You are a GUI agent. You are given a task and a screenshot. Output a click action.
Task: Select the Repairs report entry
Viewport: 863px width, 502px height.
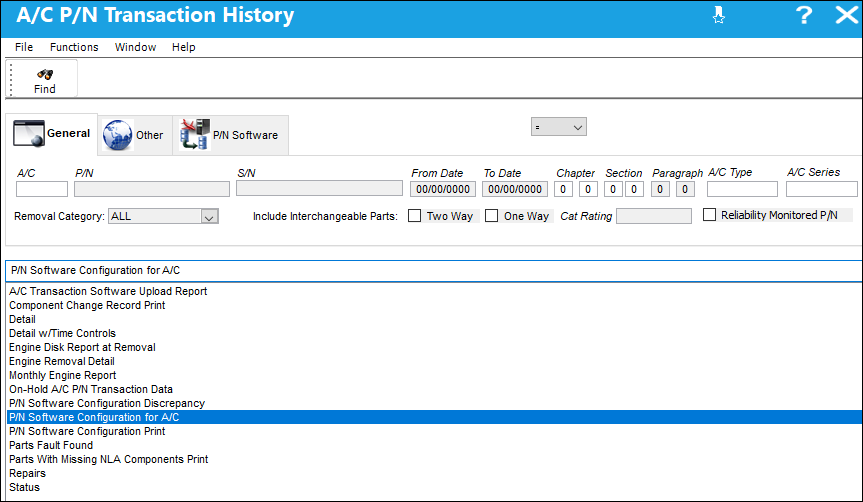tap(27, 473)
